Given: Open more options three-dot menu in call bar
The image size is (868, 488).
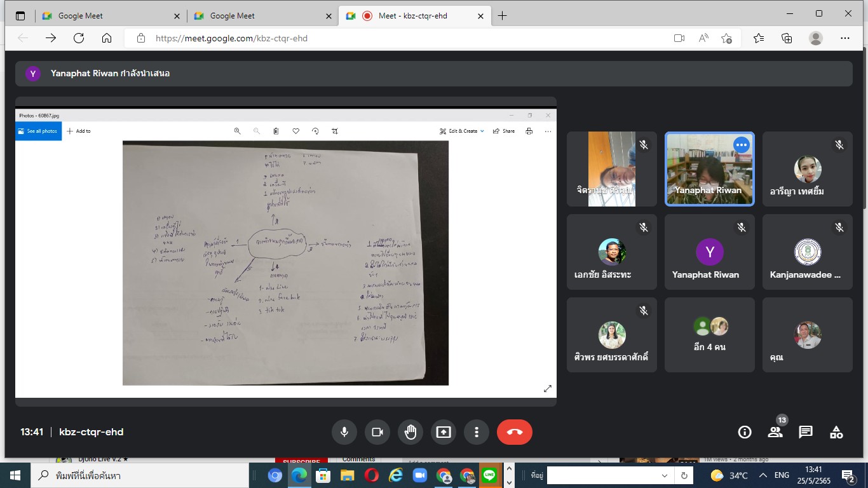Looking at the screenshot, I should (x=477, y=432).
